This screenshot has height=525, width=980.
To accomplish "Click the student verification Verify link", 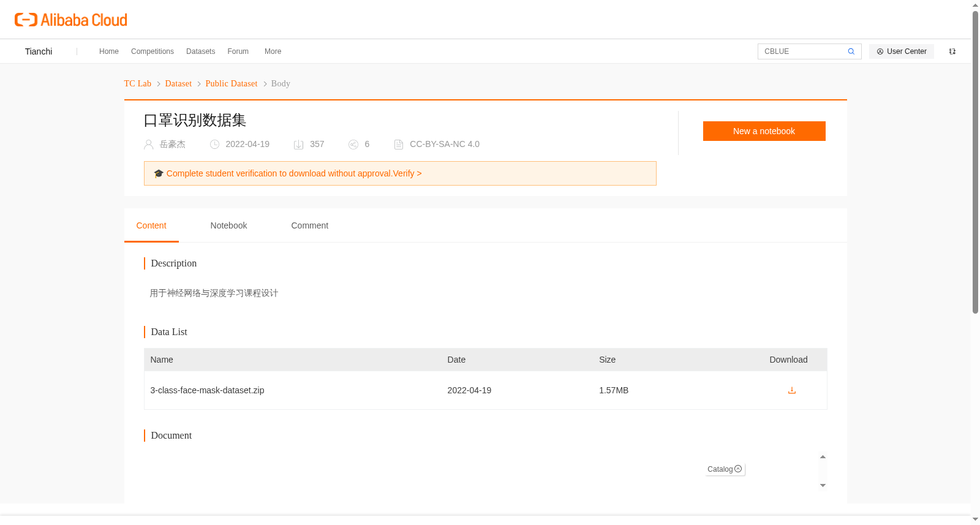I will [x=407, y=173].
